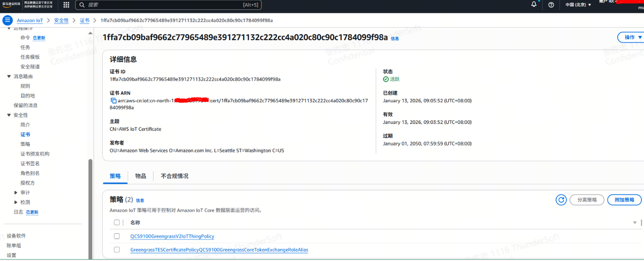Sort policies by 名称 column header
The image size is (644, 261).
(135, 223)
